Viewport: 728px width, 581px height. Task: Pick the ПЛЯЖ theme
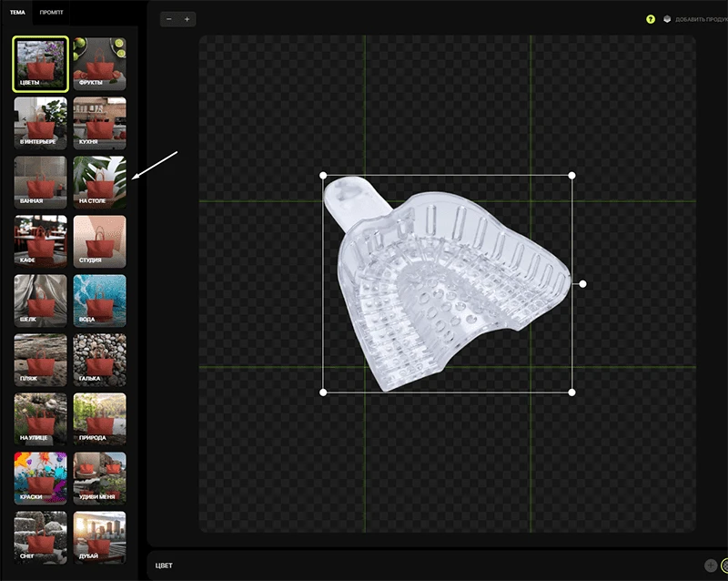pyautogui.click(x=40, y=360)
